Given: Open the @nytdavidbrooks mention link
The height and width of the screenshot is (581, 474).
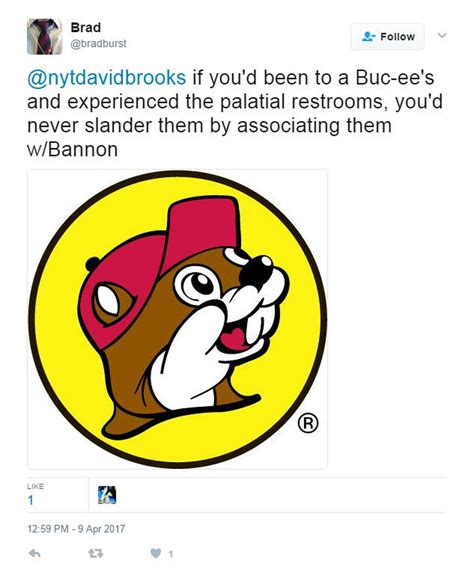Looking at the screenshot, I should click(x=106, y=78).
